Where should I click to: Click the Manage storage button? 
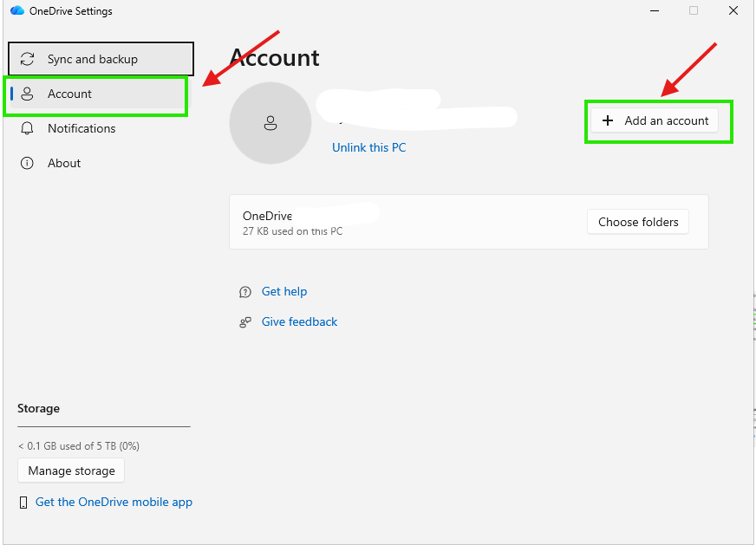tap(71, 470)
